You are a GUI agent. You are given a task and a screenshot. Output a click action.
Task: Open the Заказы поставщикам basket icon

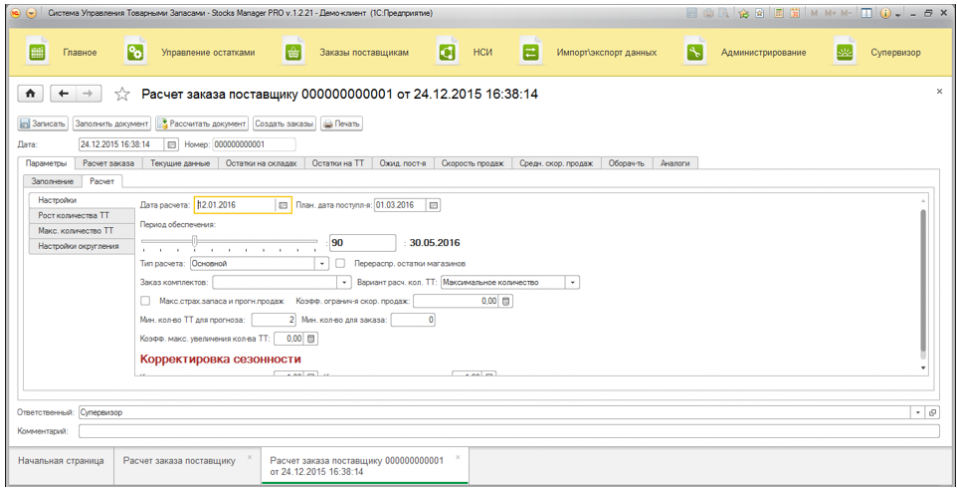(x=292, y=53)
